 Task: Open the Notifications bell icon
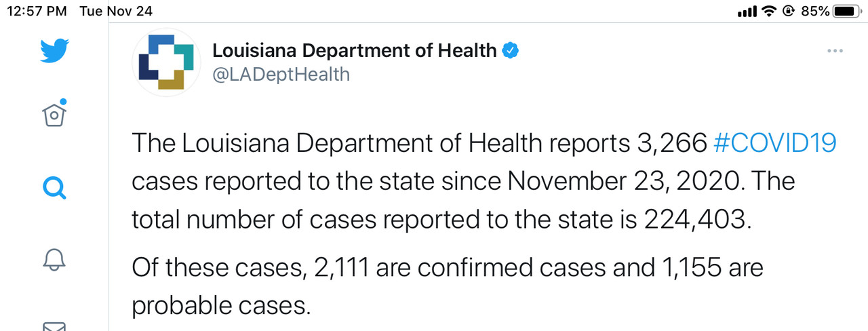click(x=55, y=258)
